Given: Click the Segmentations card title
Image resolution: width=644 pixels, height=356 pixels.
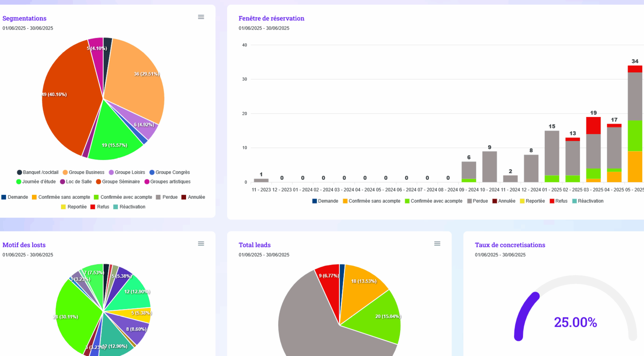Looking at the screenshot, I should 24,18.
